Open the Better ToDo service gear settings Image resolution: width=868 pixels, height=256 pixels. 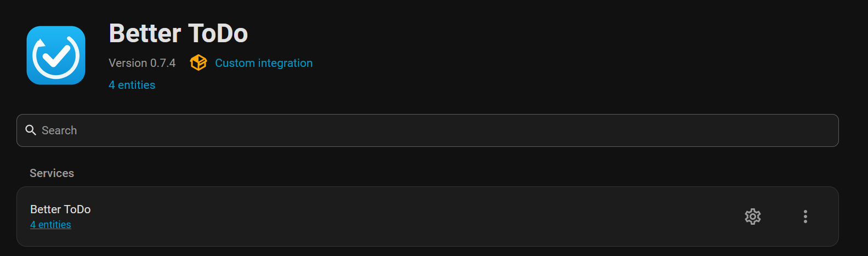(x=753, y=217)
